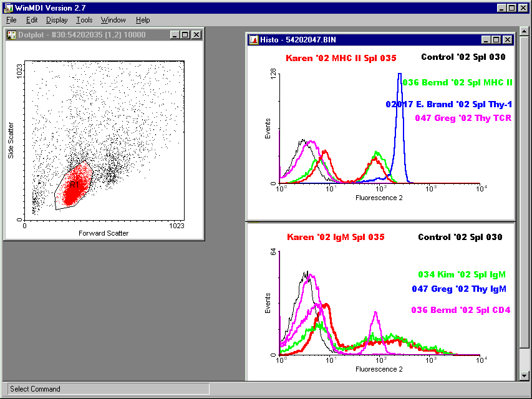Open the Tools menu
The width and height of the screenshot is (532, 399).
tap(84, 20)
